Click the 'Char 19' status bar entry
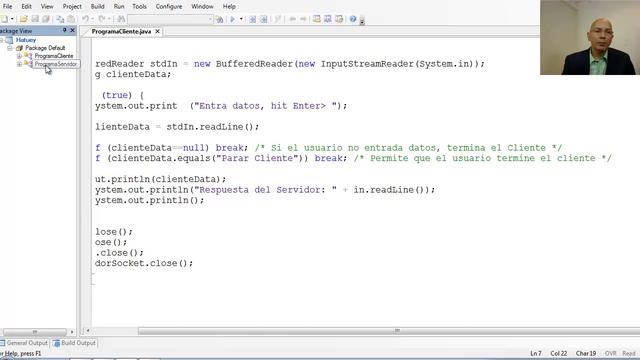 pyautogui.click(x=586, y=353)
